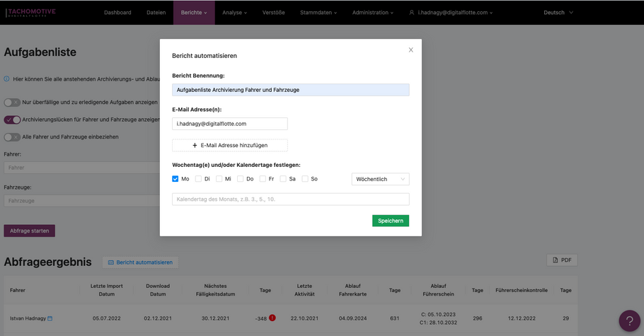Click the info icon beside the description text
This screenshot has width=644, height=336.
tap(7, 79)
